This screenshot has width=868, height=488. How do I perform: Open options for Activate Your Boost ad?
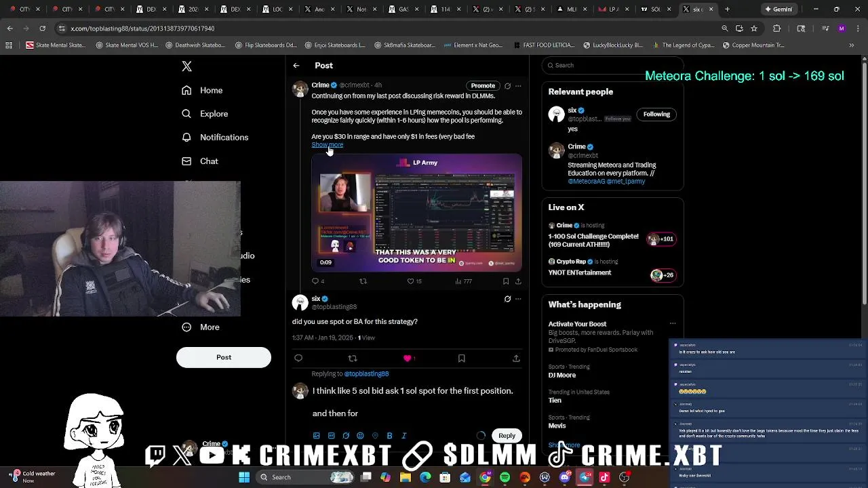coord(673,324)
